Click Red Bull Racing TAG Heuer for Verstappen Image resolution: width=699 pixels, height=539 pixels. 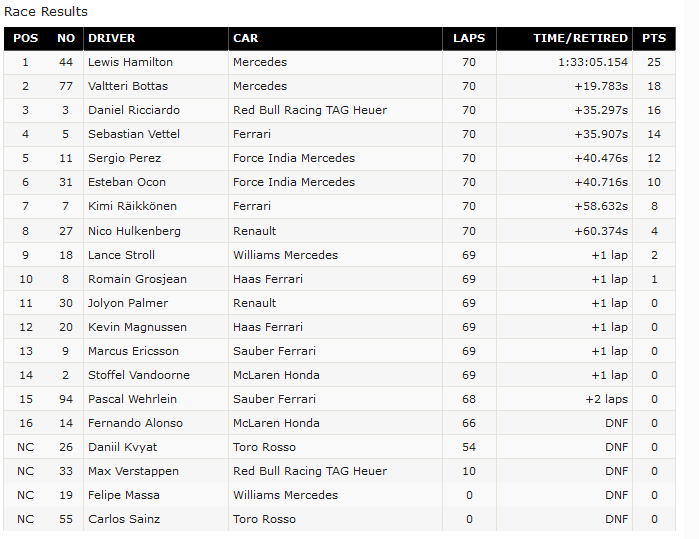(310, 471)
